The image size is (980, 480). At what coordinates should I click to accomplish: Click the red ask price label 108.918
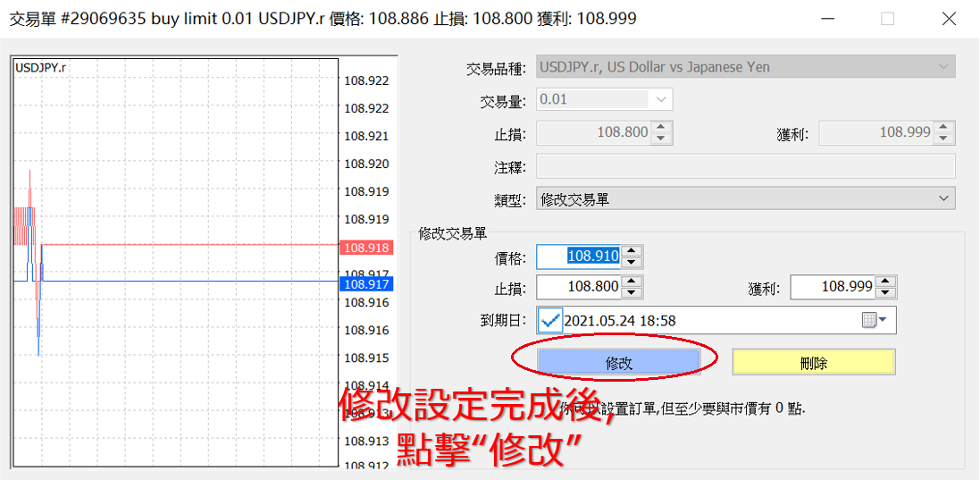[x=366, y=248]
